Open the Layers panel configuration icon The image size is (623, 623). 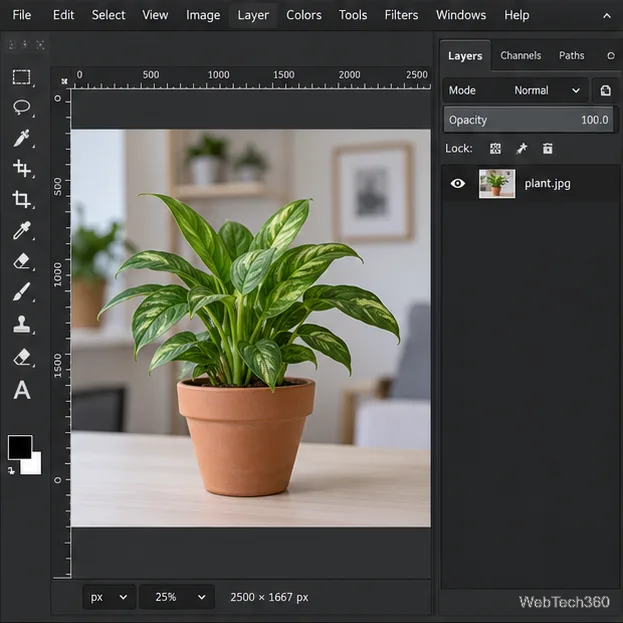point(611,56)
